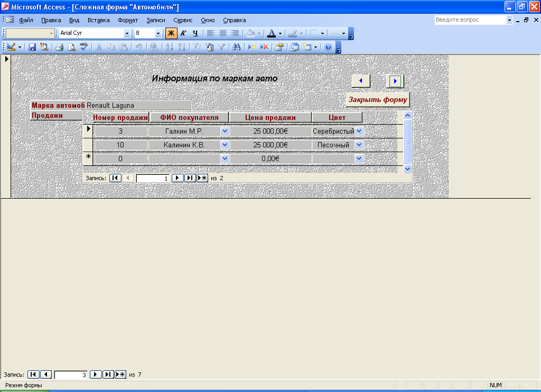Expand the Галкин М.Р. buyer dropdown

click(225, 131)
